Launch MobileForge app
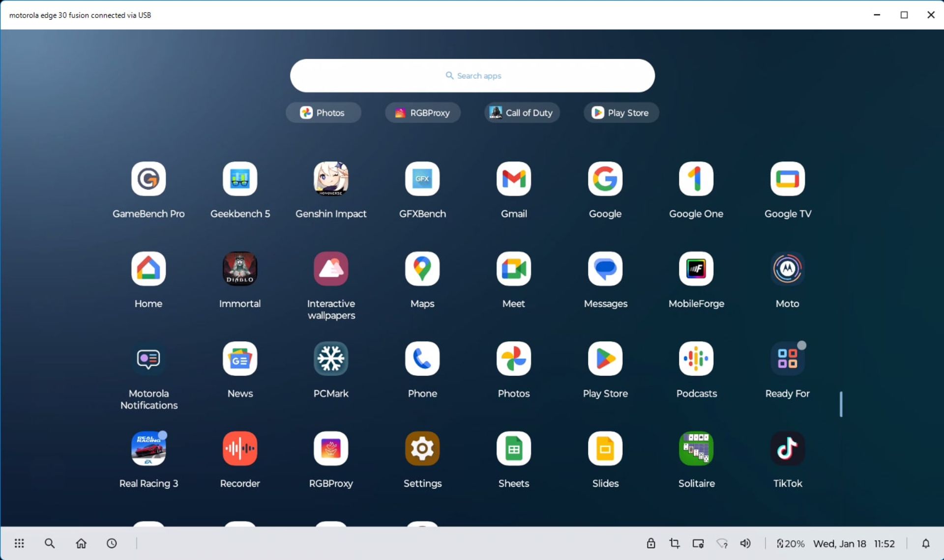Image resolution: width=944 pixels, height=560 pixels. pos(697,268)
